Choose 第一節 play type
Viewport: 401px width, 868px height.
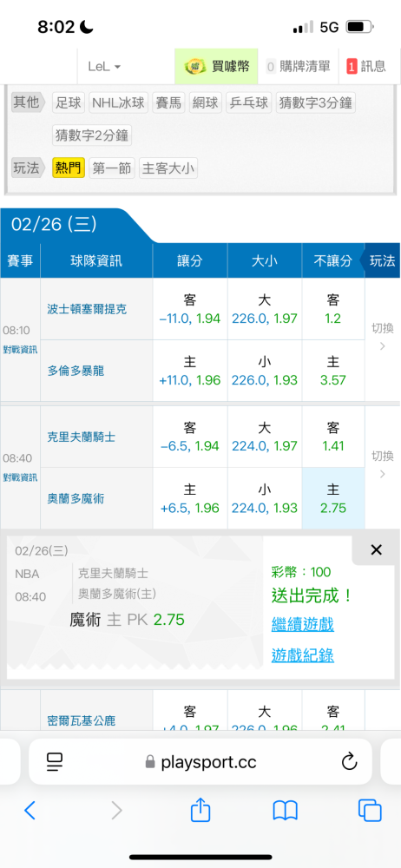[112, 168]
